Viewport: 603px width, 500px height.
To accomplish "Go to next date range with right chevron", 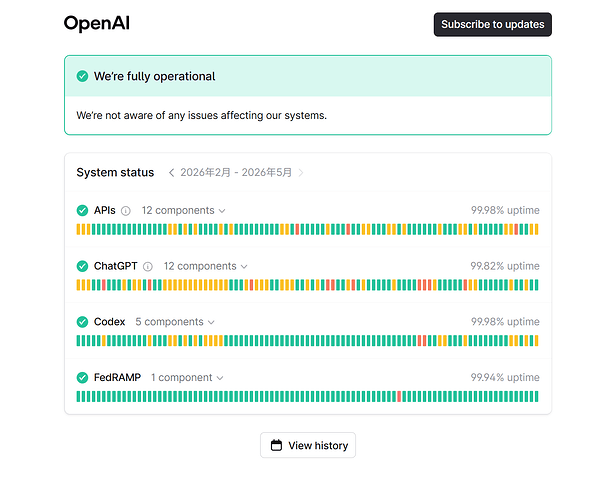I will click(x=301, y=173).
